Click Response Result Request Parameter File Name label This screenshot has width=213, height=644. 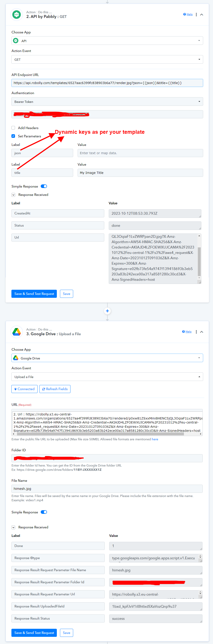(x=58, y=570)
